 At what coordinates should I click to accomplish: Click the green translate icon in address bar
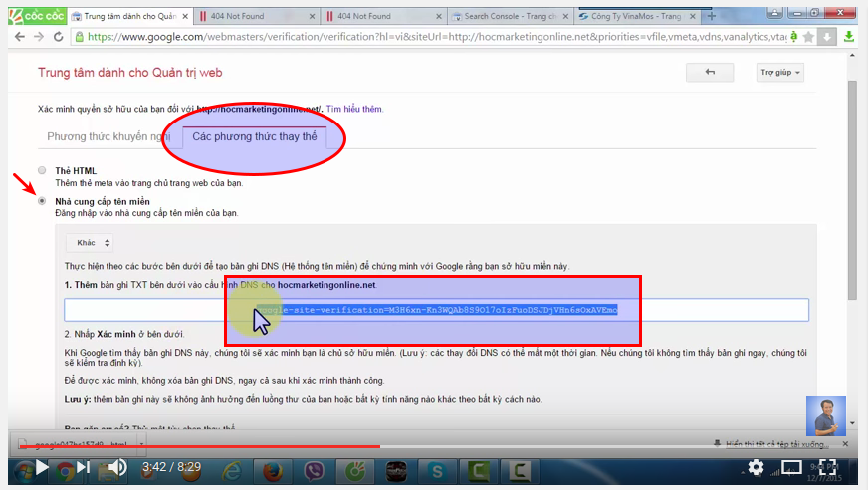793,37
